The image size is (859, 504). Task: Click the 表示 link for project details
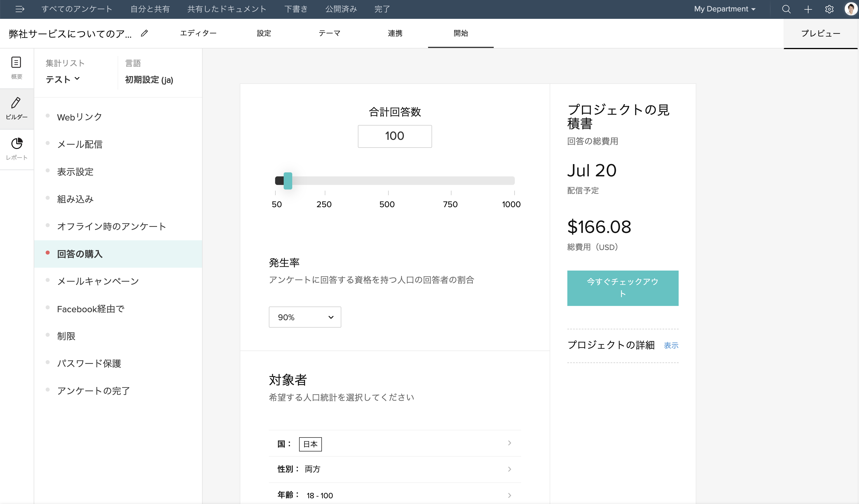coord(671,345)
